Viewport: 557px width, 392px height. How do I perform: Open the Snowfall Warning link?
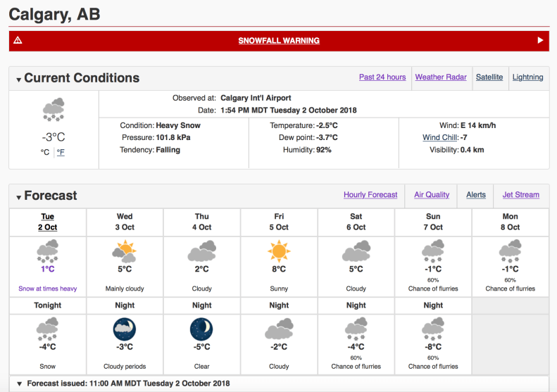click(279, 41)
